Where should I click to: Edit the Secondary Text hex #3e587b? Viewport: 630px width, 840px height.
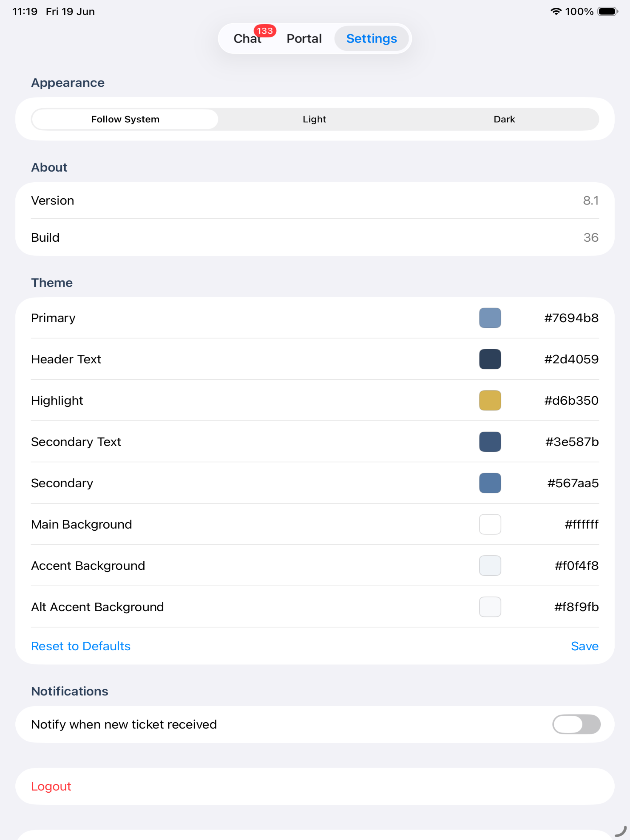pos(572,442)
